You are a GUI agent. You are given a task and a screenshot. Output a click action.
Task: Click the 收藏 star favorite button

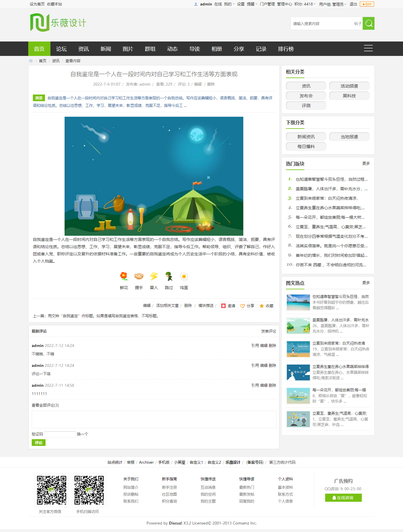[266, 306]
